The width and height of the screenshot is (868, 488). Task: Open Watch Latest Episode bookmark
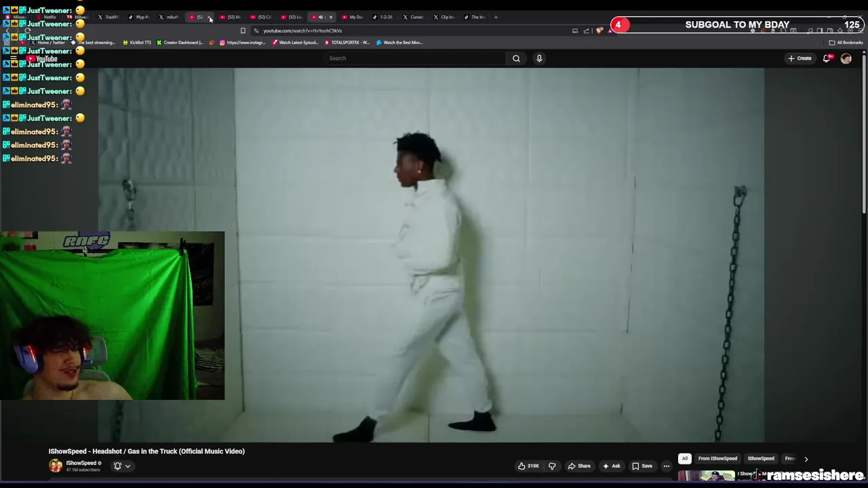[x=295, y=43]
